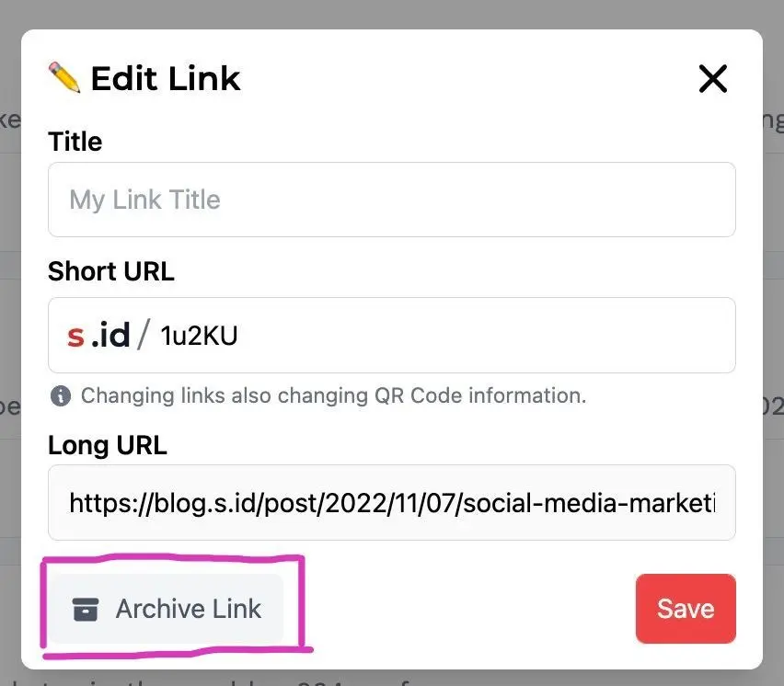Click the Edit Link heading text
This screenshot has height=686, width=784.
pyautogui.click(x=166, y=79)
